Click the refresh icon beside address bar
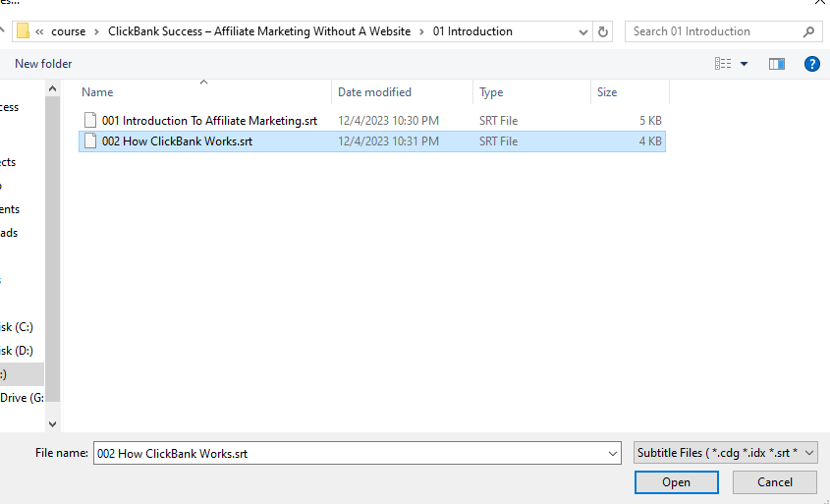 [603, 31]
